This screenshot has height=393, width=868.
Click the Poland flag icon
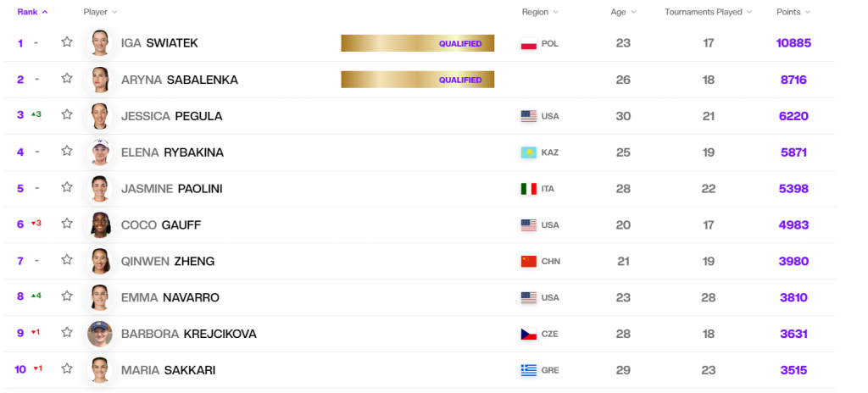[529, 43]
